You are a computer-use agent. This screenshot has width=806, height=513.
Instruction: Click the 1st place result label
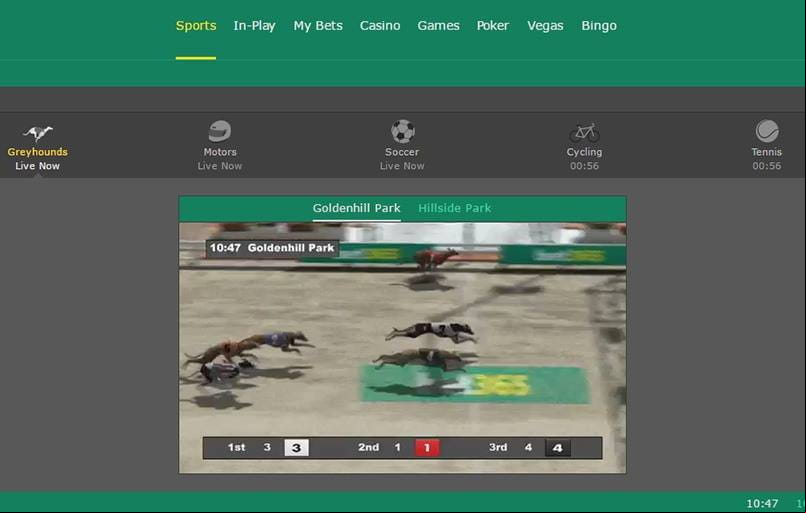coord(236,447)
